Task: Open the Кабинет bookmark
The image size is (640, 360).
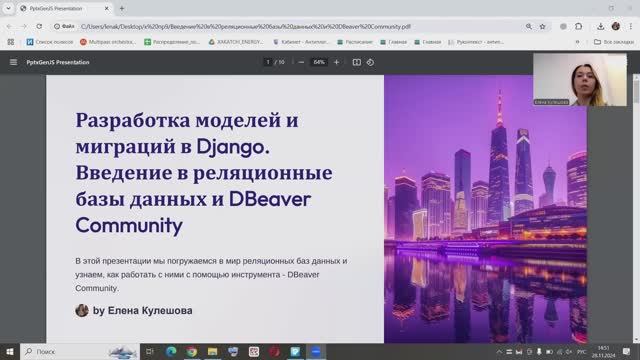Action: pos(301,42)
